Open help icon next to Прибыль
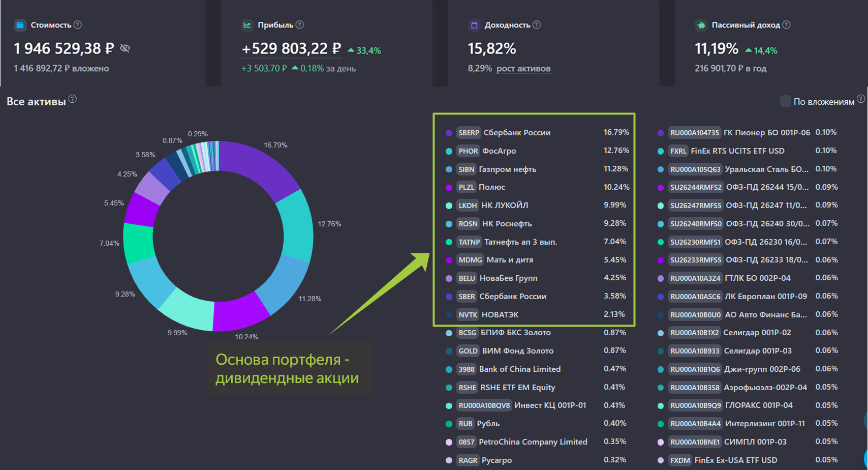This screenshot has height=470, width=868. coord(300,24)
